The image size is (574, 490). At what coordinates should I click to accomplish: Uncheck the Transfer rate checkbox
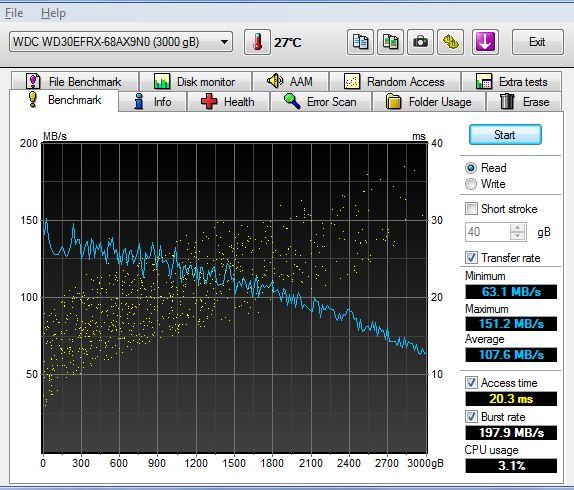471,257
